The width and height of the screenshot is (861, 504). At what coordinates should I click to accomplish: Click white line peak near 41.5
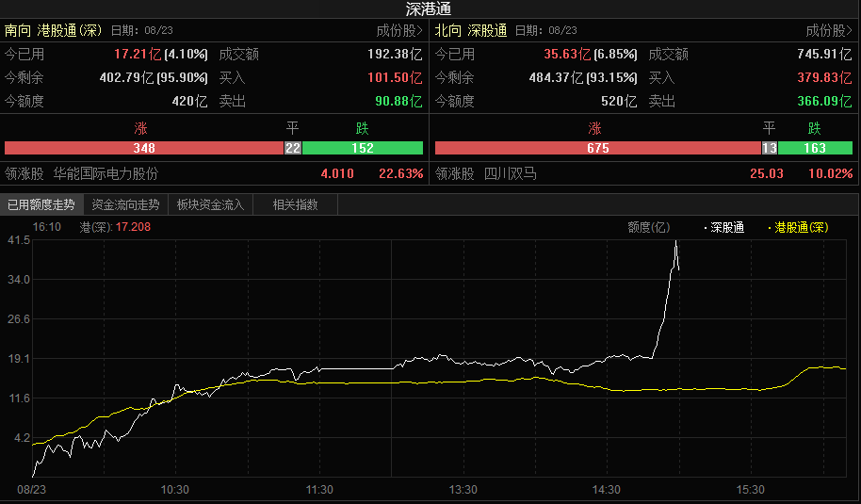[675, 243]
